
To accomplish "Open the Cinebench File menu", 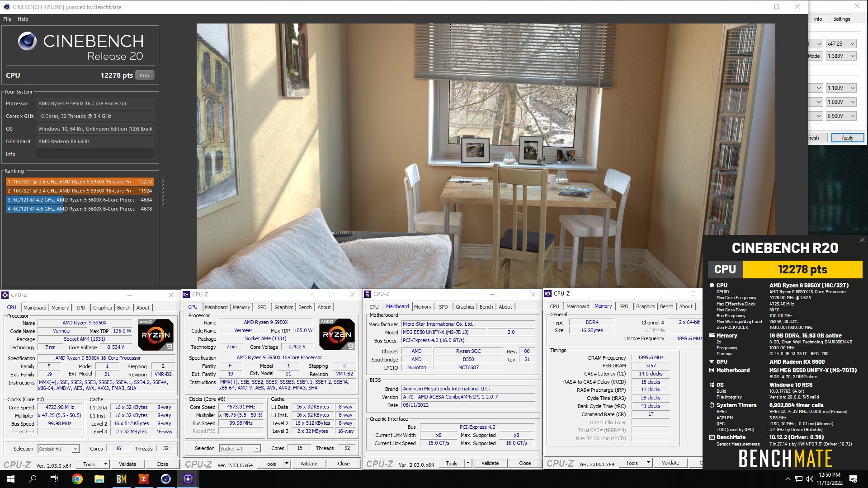I will (7, 19).
